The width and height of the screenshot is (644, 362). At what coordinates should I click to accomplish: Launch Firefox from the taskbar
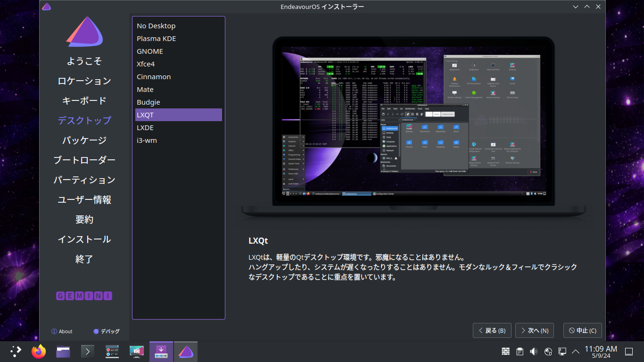pyautogui.click(x=39, y=351)
